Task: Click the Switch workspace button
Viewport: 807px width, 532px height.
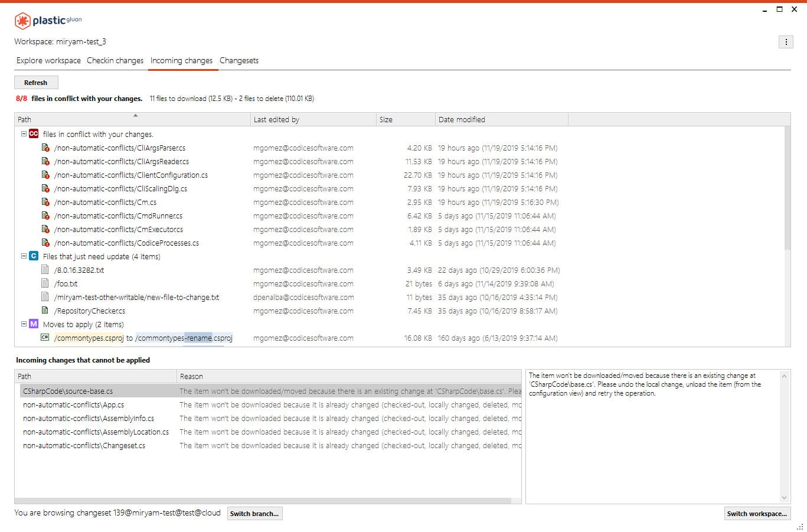Action: (757, 513)
